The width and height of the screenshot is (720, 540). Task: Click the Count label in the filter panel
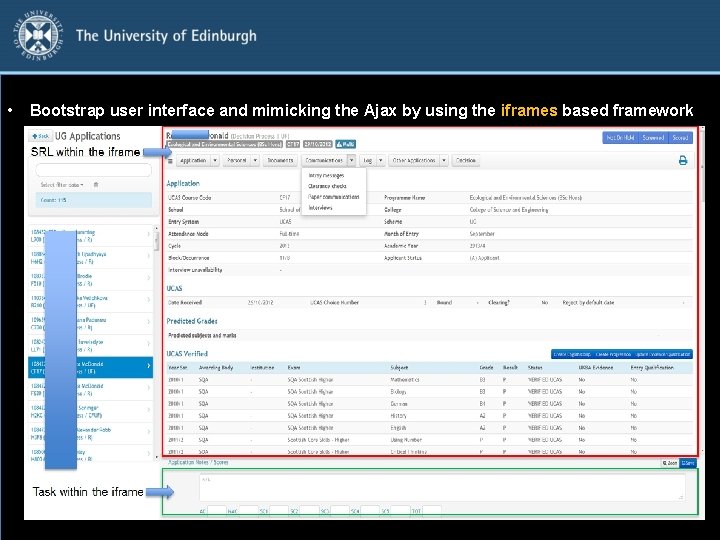pyautogui.click(x=53, y=200)
